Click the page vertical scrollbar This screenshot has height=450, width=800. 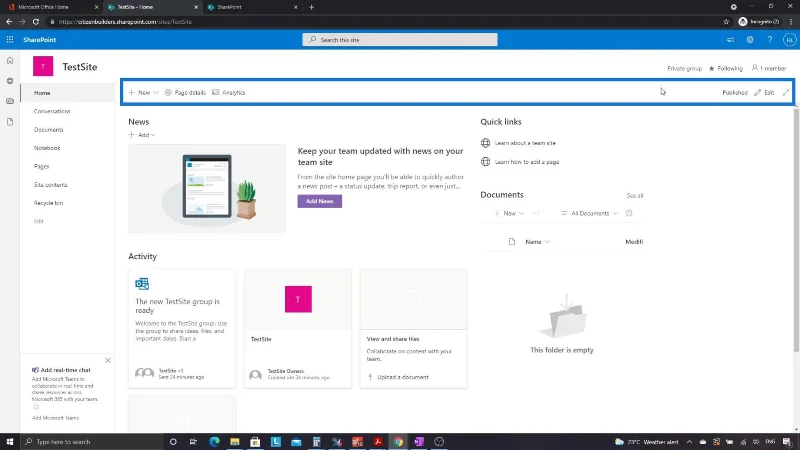tap(796, 230)
